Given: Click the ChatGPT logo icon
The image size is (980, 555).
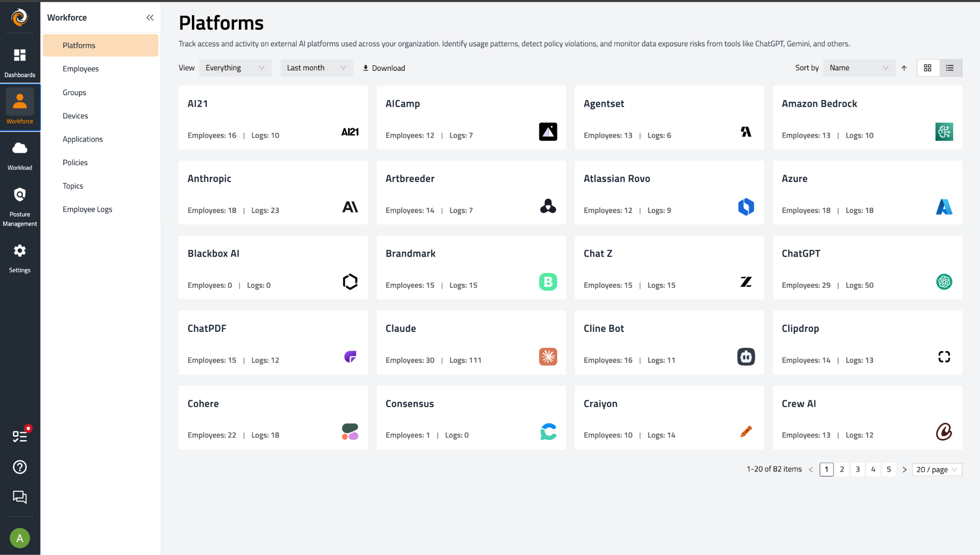Looking at the screenshot, I should click(x=944, y=282).
